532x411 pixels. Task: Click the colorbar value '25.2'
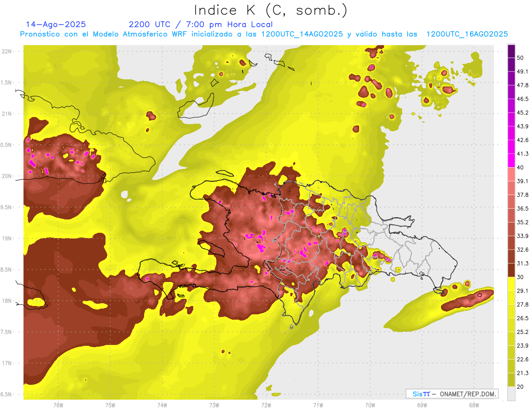pos(523,332)
